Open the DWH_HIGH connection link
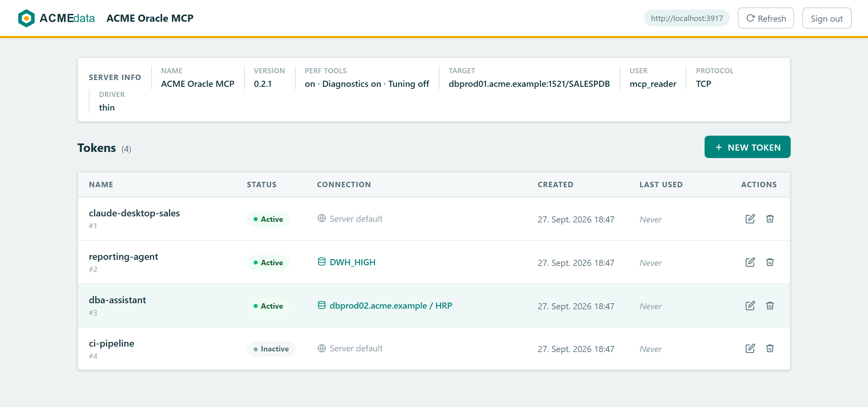The width and height of the screenshot is (868, 407). coord(352,262)
